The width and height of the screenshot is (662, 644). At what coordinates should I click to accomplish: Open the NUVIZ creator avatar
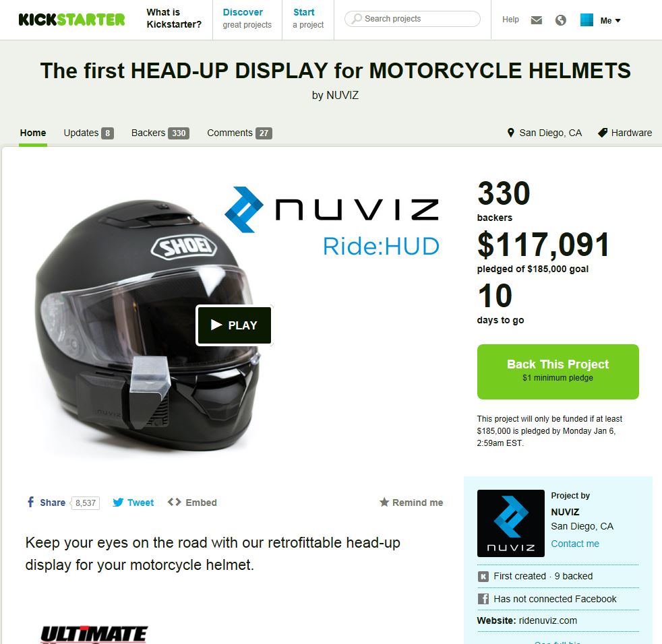[x=511, y=523]
